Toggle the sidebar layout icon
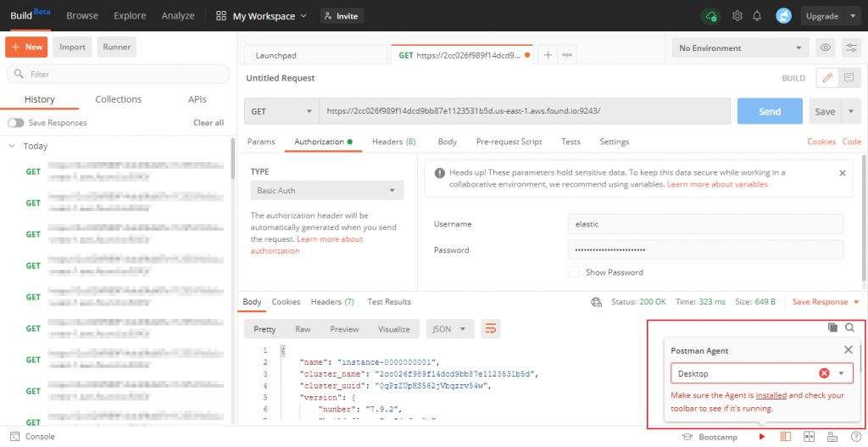 [785, 437]
